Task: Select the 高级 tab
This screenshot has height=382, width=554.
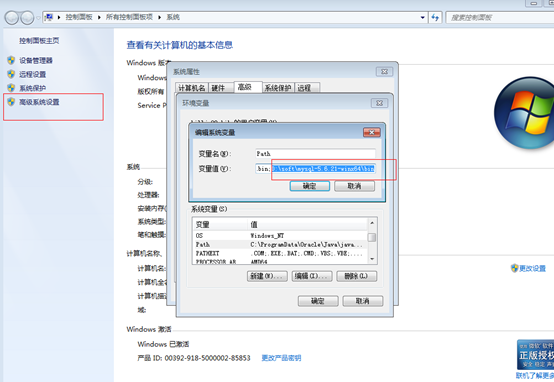Action: click(248, 87)
